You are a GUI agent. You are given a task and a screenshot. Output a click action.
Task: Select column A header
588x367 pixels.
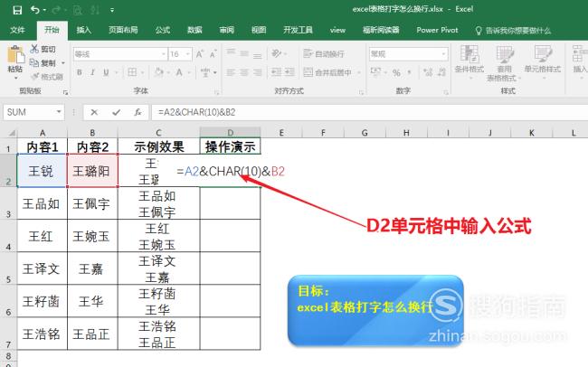43,133
